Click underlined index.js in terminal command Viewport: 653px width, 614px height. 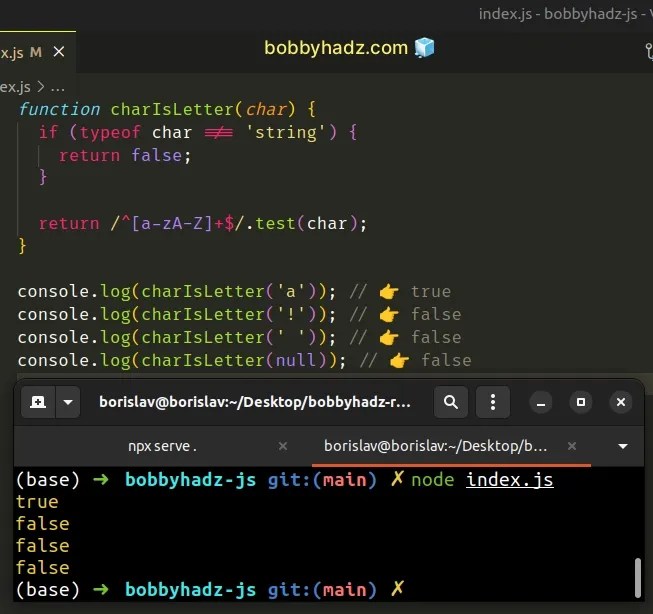(x=509, y=480)
